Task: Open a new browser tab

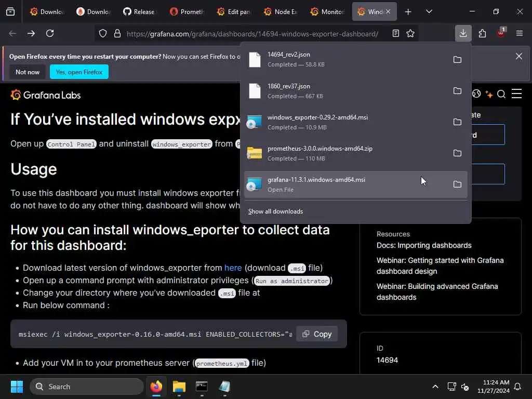Action: (x=408, y=12)
